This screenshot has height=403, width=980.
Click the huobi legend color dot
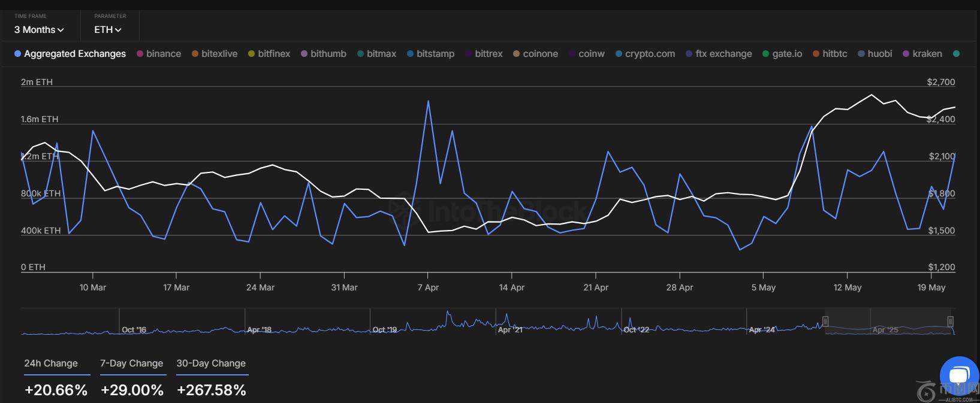(x=861, y=54)
